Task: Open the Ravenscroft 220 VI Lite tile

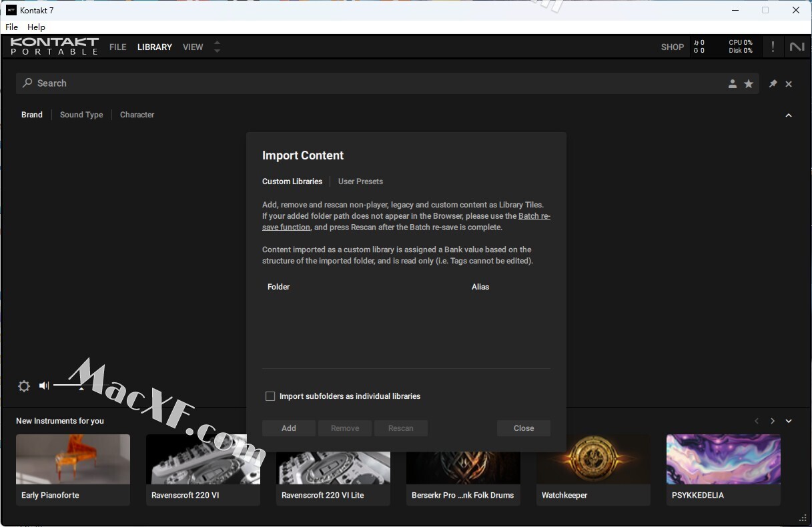Action: pos(333,470)
